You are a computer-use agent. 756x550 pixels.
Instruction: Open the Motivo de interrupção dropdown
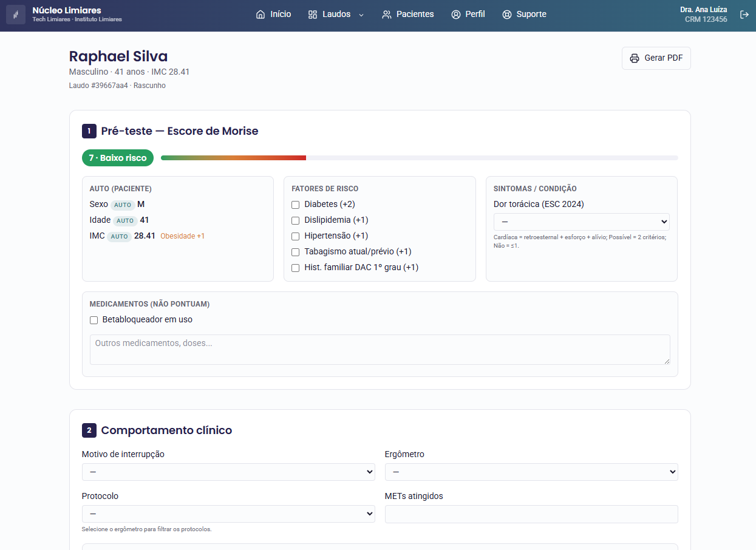tap(228, 472)
